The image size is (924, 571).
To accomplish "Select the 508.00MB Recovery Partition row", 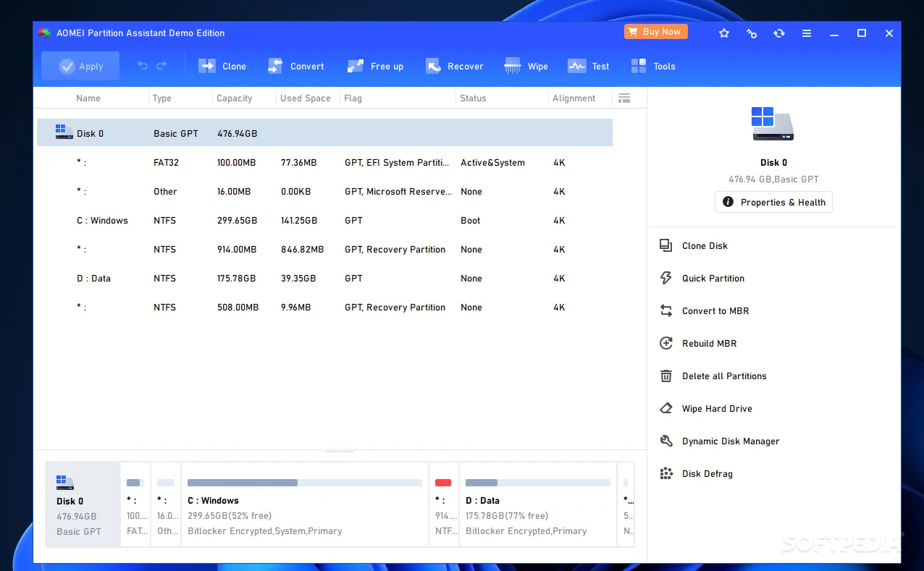I will click(x=324, y=308).
